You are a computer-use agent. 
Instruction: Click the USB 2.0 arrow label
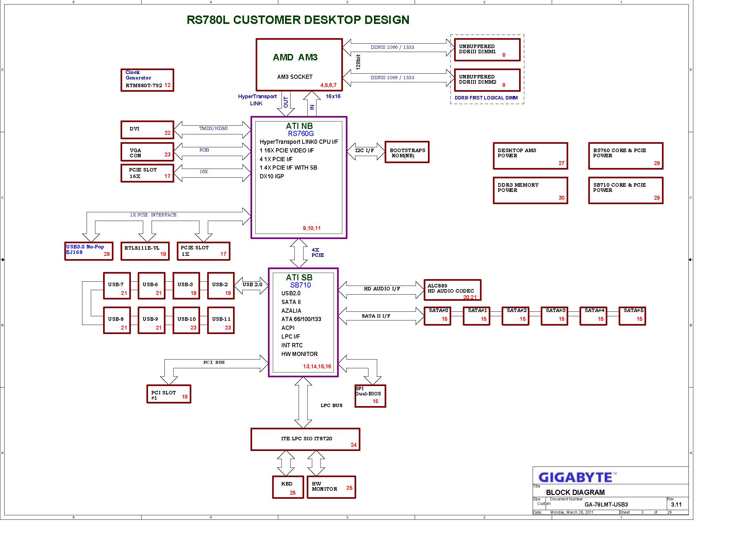pos(252,284)
